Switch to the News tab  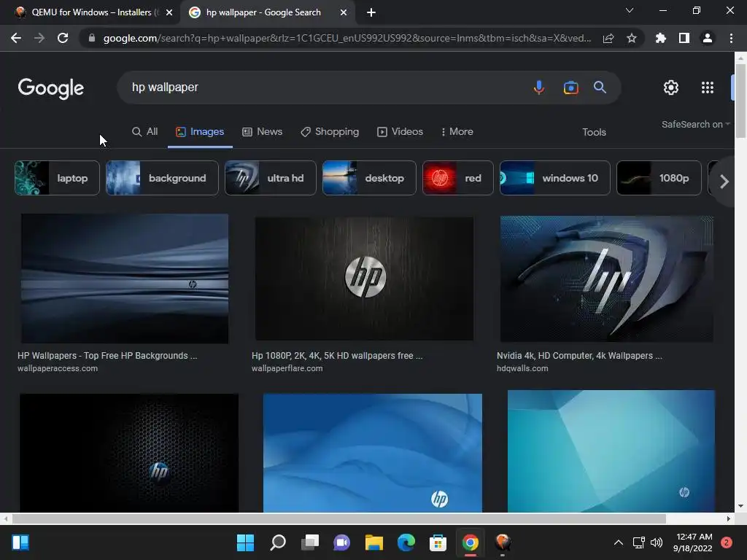click(262, 132)
